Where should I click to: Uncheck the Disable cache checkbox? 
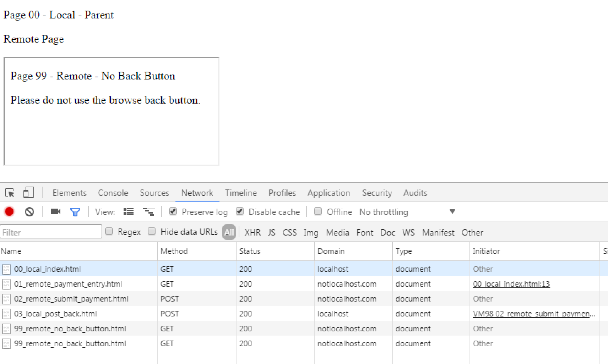pos(240,211)
